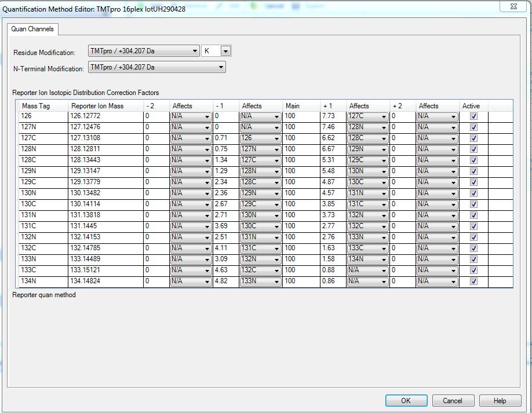The image size is (532, 413).
Task: Click the +1 value 1.58
Action: (333, 259)
